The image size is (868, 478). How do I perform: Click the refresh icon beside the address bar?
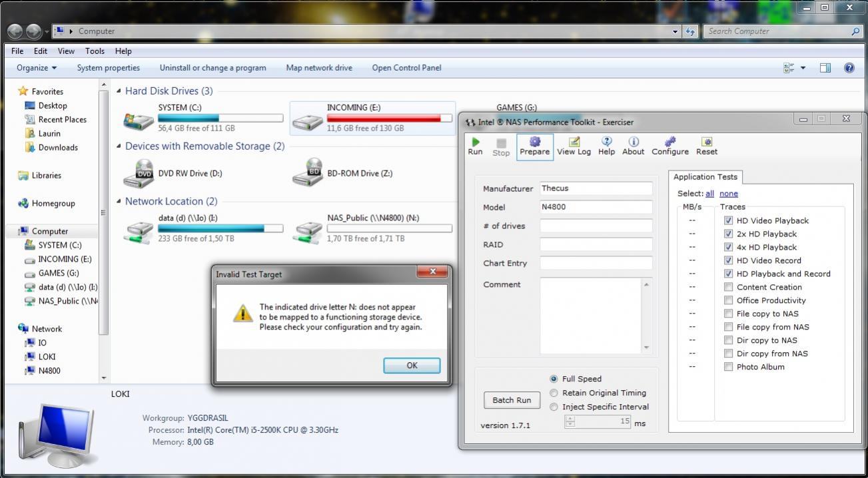coord(690,31)
